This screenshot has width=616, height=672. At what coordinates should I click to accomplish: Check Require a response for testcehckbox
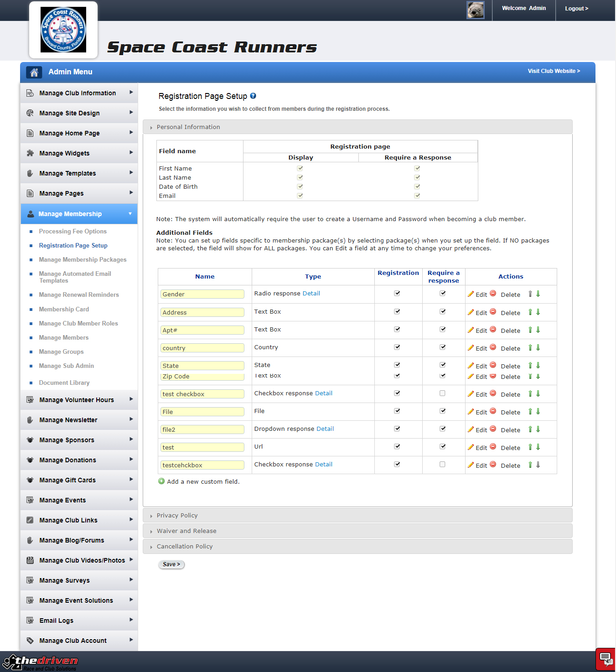coord(442,465)
